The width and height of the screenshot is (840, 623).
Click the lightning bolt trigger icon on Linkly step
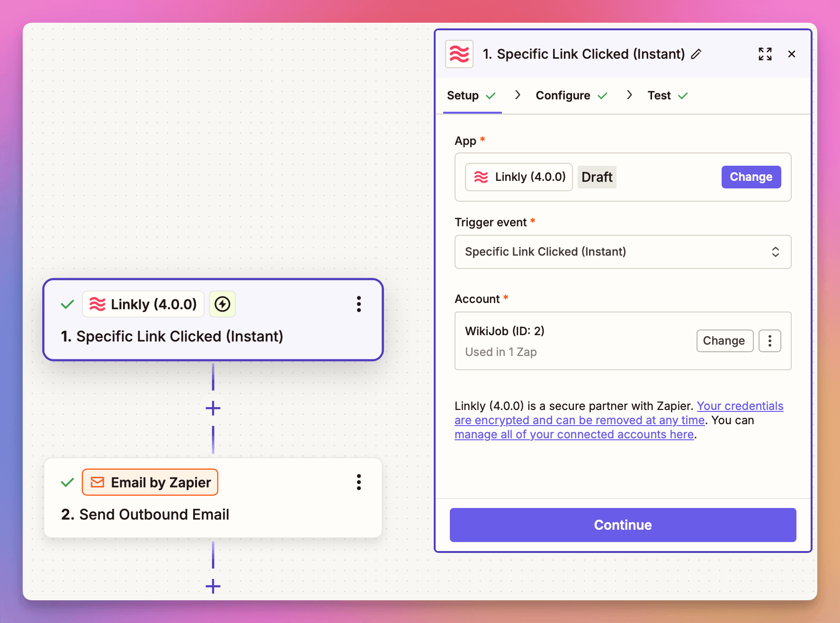tap(222, 304)
